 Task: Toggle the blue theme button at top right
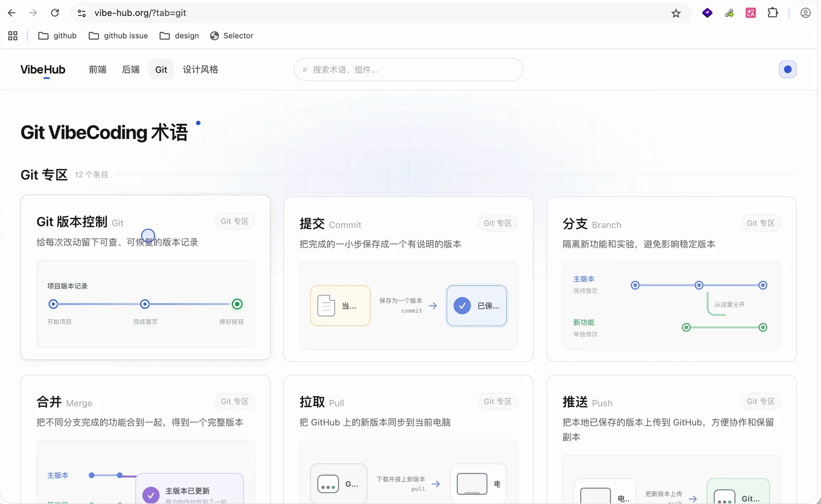788,69
